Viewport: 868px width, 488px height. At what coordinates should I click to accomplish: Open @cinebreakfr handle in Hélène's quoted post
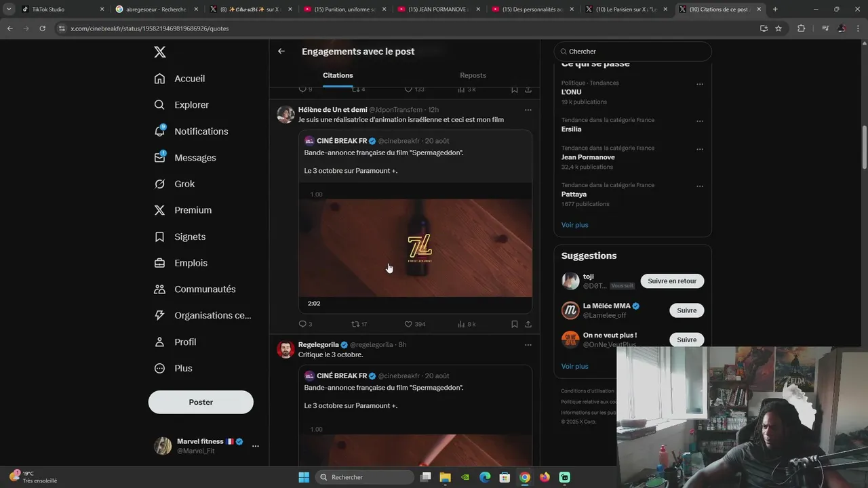[x=399, y=141]
